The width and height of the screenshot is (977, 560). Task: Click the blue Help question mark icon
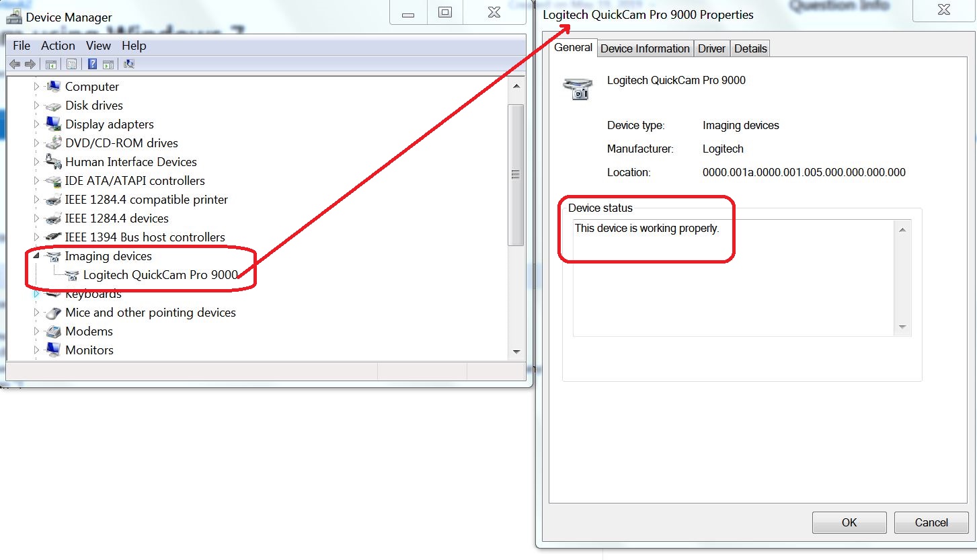pyautogui.click(x=92, y=65)
